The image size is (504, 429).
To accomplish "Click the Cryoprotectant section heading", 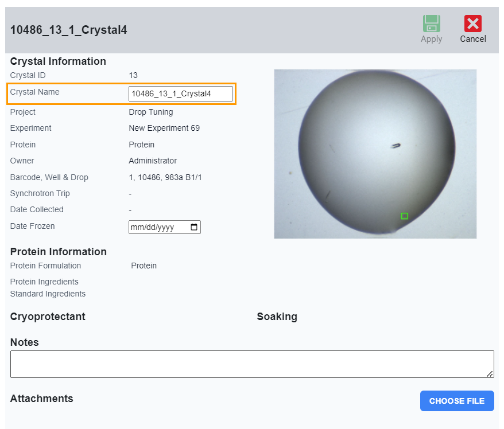I will (x=48, y=317).
